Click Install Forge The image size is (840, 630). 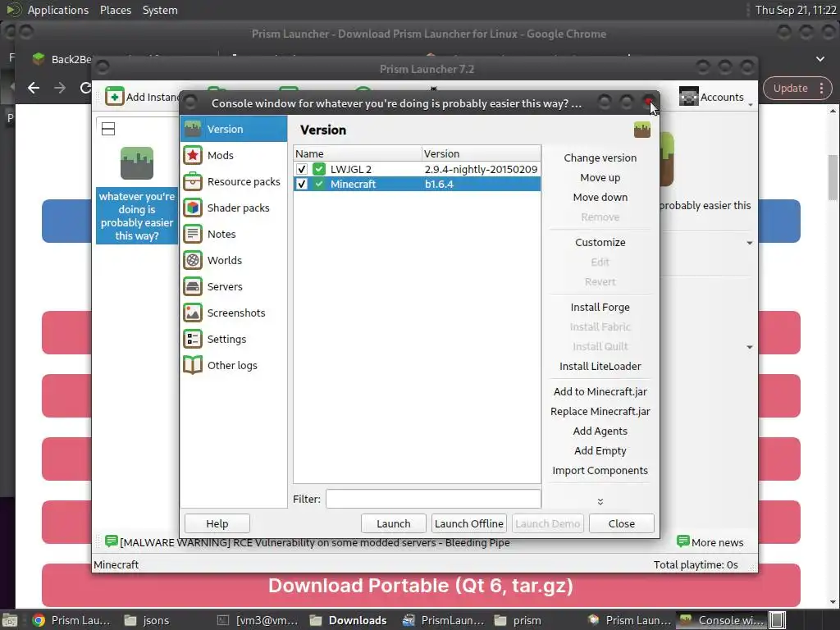point(600,308)
